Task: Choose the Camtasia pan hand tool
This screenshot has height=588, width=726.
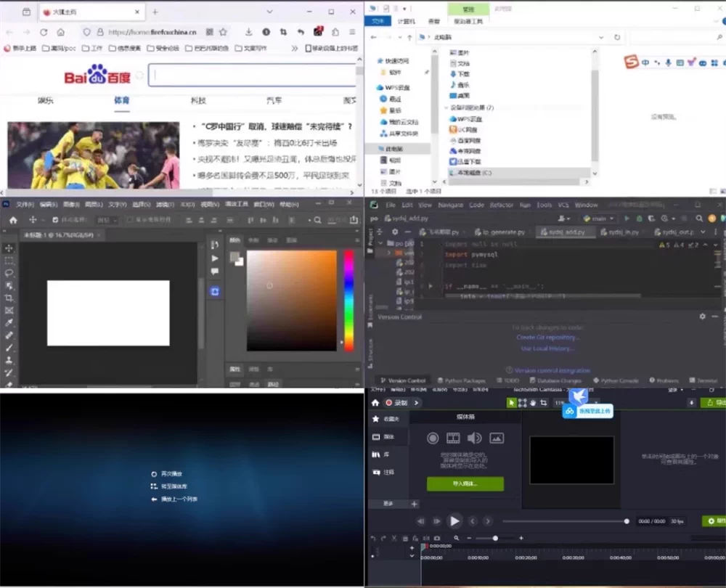Action: tap(533, 403)
